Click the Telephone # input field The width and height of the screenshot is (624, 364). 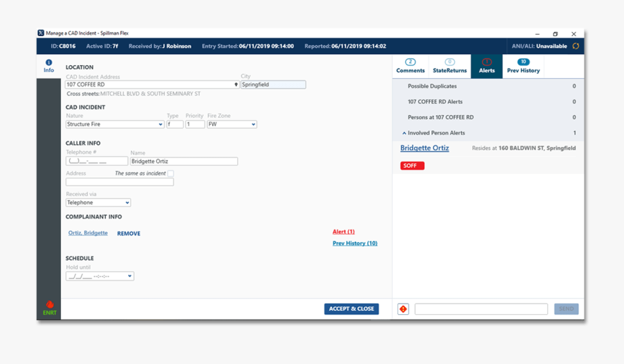[96, 162]
